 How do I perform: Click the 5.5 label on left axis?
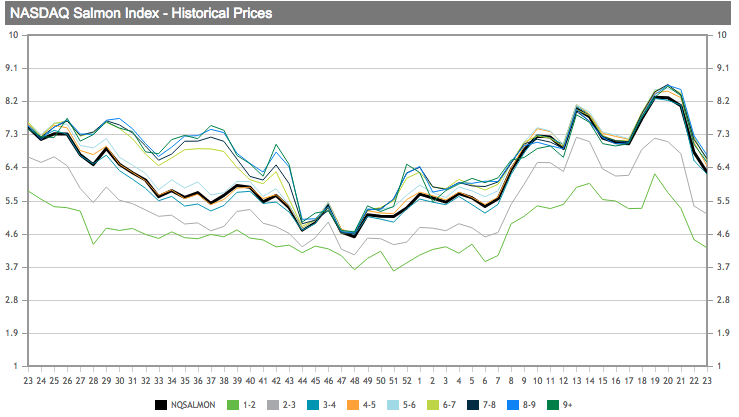tap(12, 201)
